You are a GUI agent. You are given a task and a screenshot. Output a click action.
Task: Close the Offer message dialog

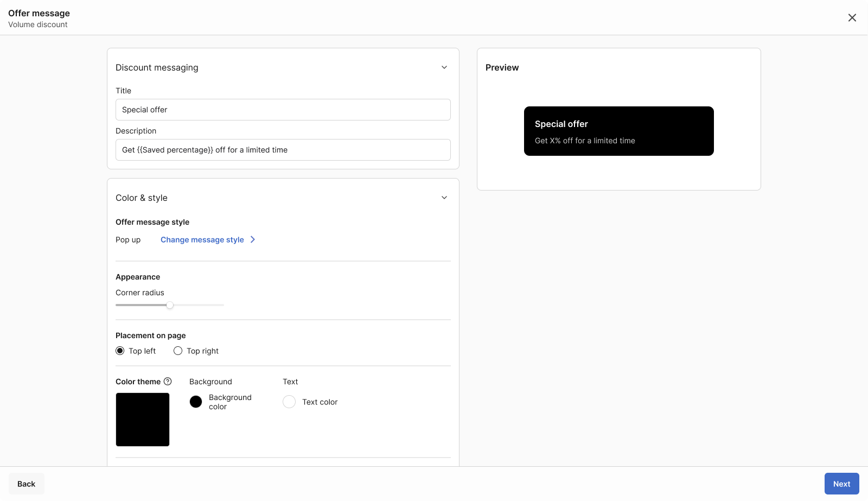point(852,18)
